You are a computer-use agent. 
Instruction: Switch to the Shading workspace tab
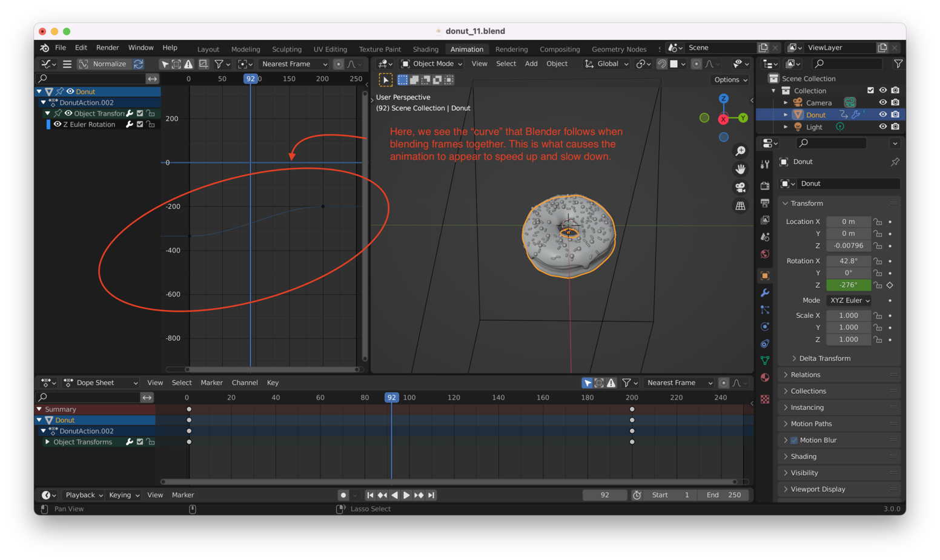tap(425, 49)
